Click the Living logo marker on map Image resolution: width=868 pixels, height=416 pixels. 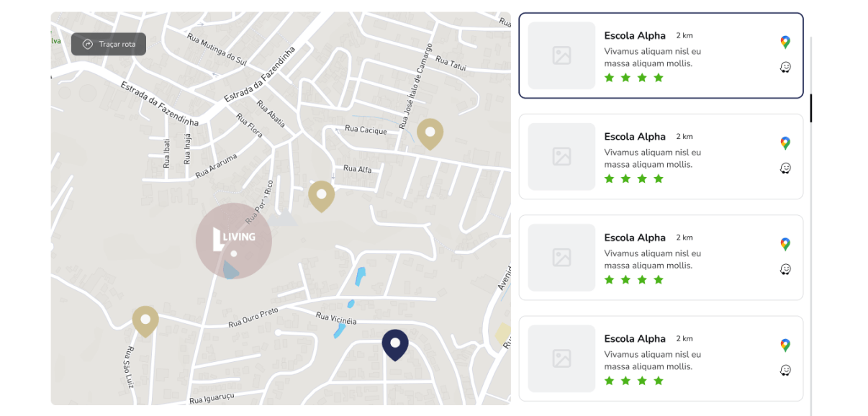point(234,240)
